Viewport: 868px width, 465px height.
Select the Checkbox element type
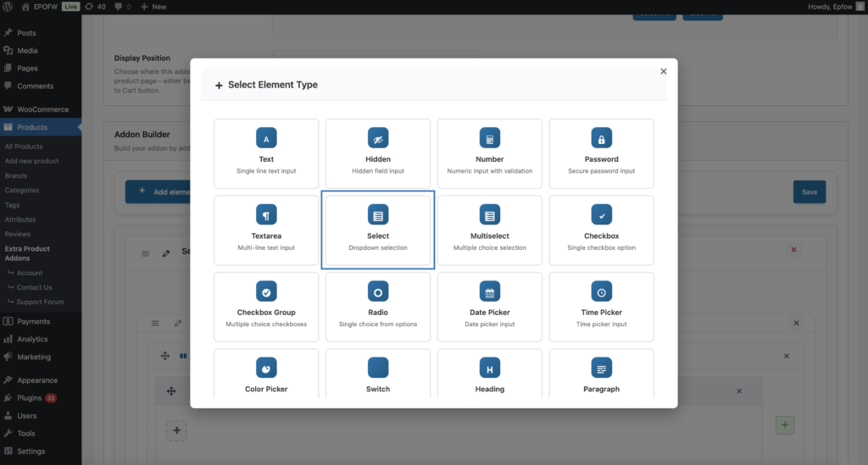[x=601, y=230]
